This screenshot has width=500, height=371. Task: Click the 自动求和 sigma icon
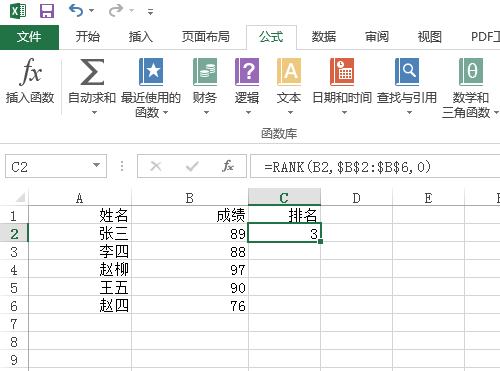tap(92, 72)
